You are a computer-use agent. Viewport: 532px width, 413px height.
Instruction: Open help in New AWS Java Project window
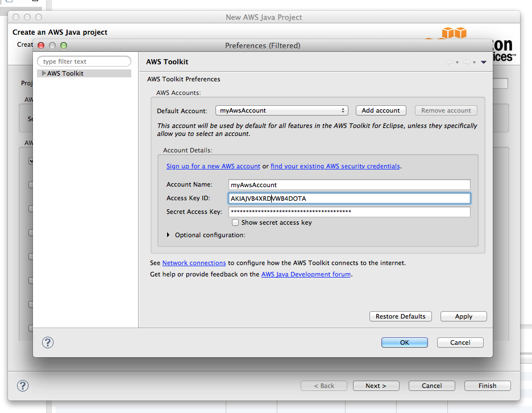(x=23, y=386)
